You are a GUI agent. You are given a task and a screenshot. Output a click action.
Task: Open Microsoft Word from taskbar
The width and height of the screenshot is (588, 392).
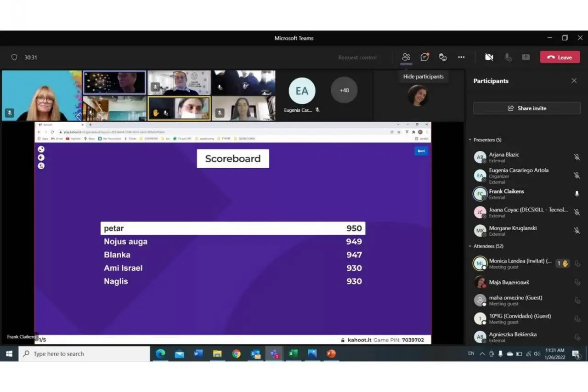pyautogui.click(x=198, y=353)
